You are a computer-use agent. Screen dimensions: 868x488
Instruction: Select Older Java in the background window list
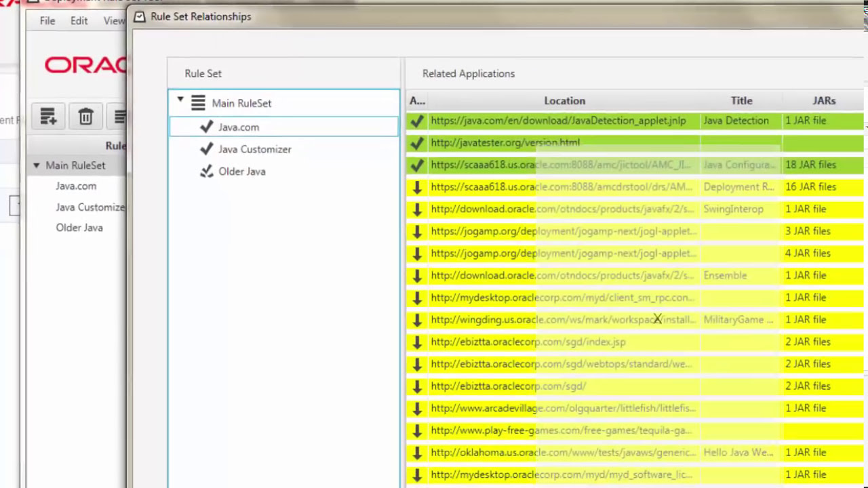click(79, 228)
